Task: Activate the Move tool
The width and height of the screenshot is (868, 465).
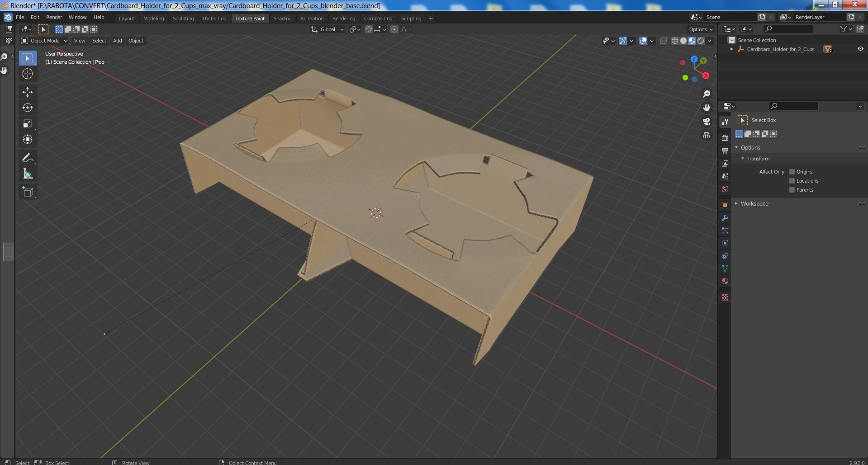Action: pos(28,92)
